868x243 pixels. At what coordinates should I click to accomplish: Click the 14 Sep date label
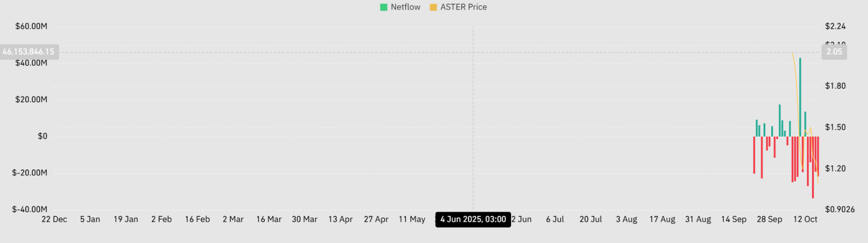[x=733, y=219]
